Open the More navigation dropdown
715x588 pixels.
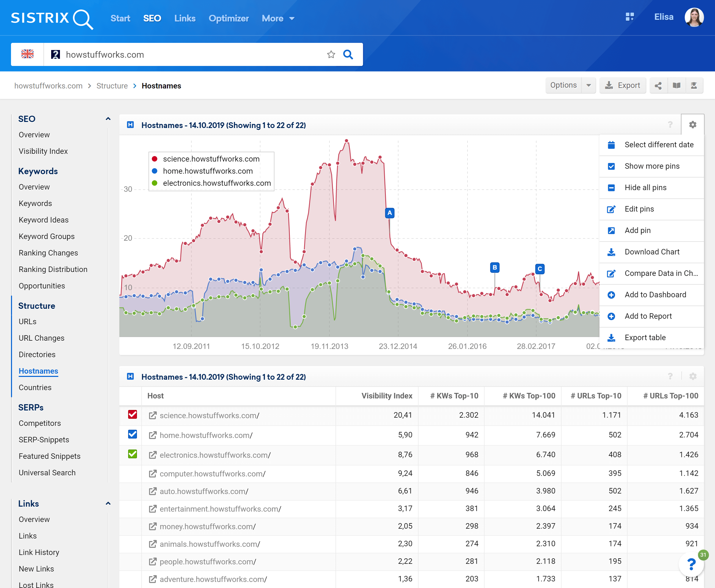coord(278,19)
